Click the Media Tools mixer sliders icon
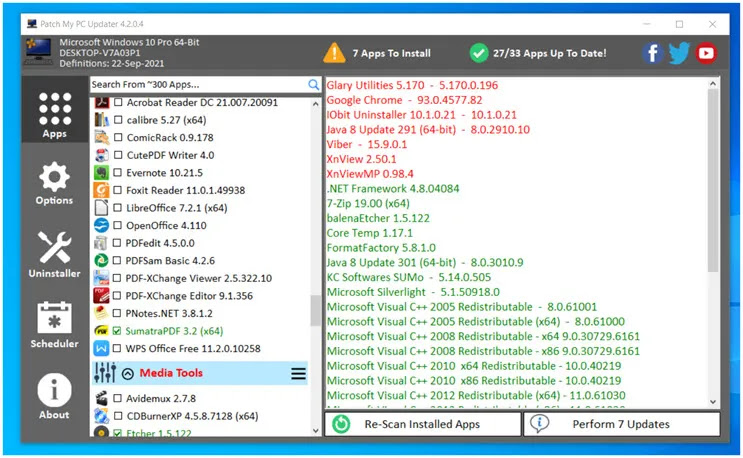Screen dimensions: 743x458 (x=105, y=373)
